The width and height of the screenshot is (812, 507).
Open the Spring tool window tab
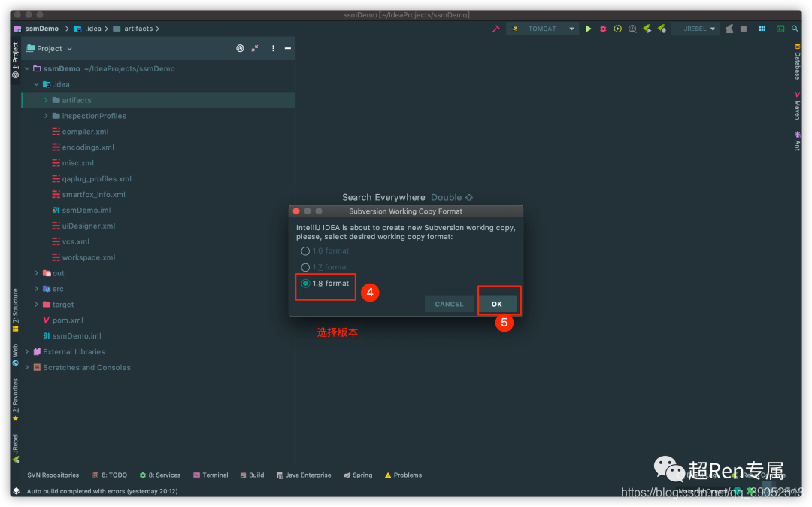point(358,475)
